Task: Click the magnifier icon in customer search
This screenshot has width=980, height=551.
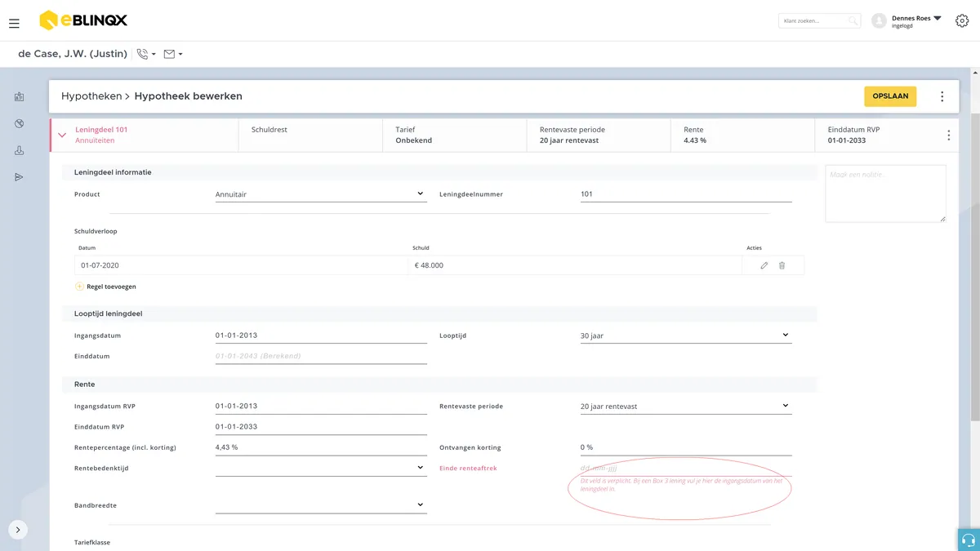Action: pyautogui.click(x=853, y=20)
